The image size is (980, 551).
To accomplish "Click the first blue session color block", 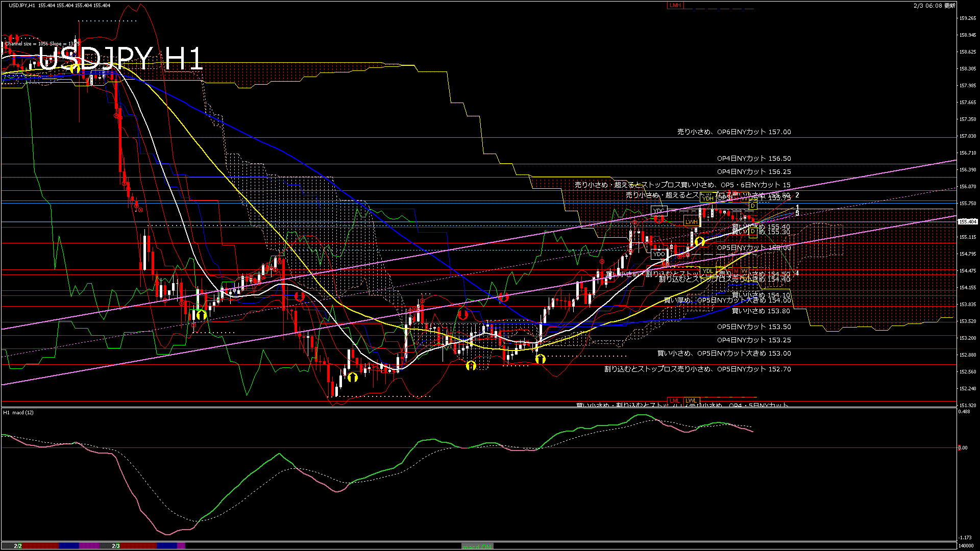I will pyautogui.click(x=69, y=546).
